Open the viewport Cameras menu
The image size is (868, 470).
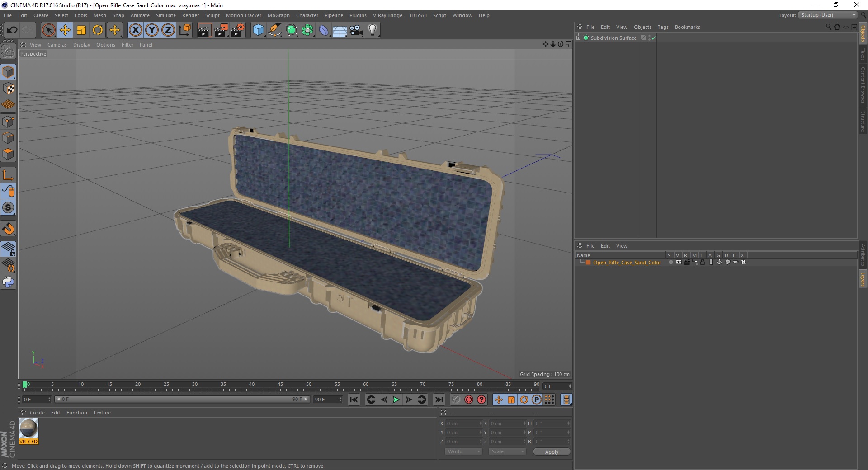pos(57,45)
